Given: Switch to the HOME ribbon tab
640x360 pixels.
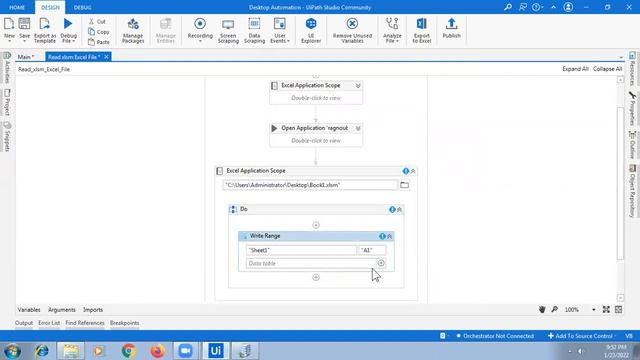Looking at the screenshot, I should [x=17, y=7].
